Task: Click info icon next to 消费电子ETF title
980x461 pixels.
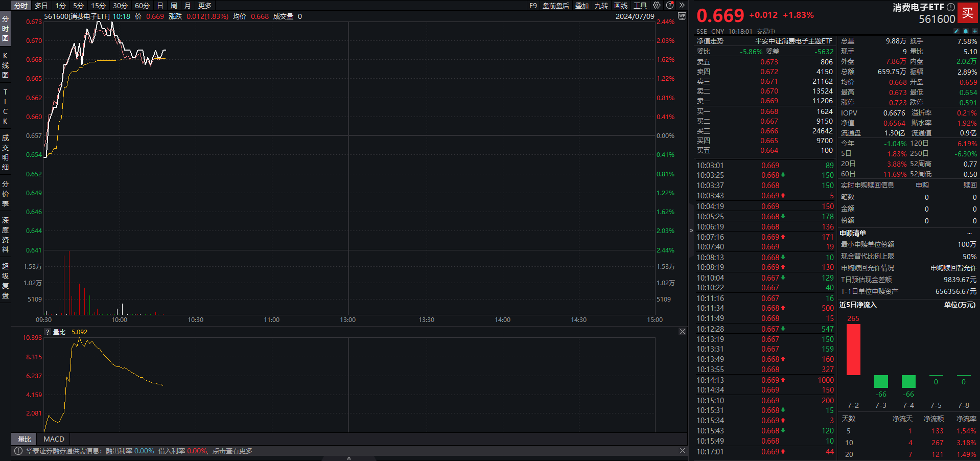Action: (x=950, y=7)
